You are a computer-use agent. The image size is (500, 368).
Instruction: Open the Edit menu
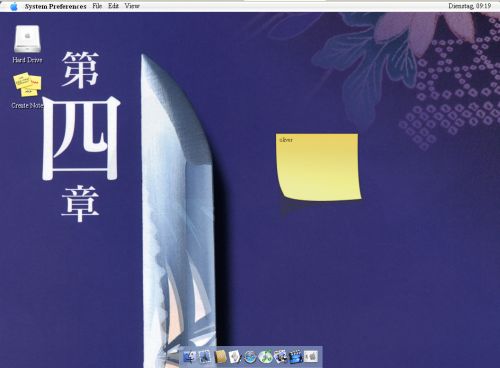113,6
